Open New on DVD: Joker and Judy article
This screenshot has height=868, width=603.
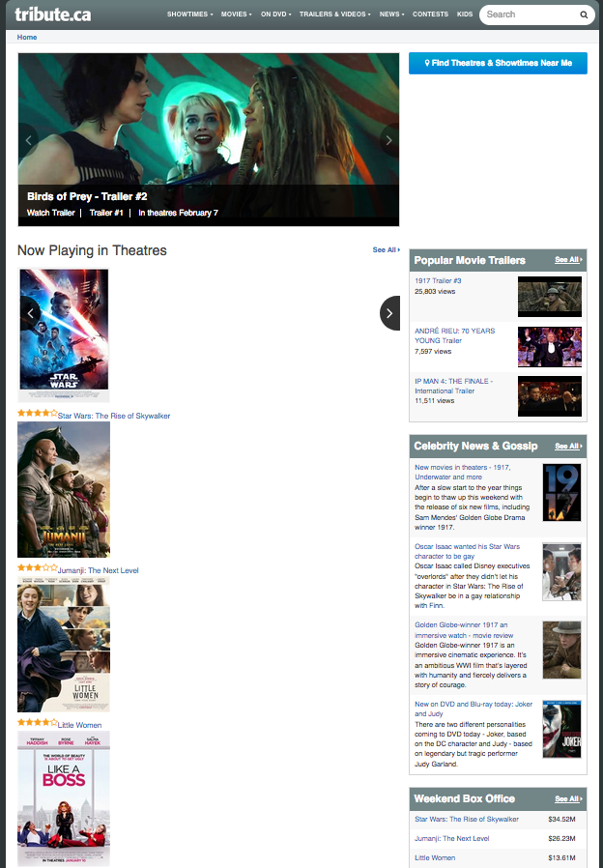(x=474, y=709)
